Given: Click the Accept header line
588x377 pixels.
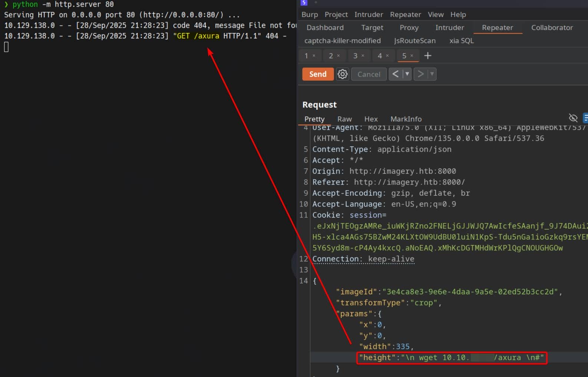Looking at the screenshot, I should point(337,160).
